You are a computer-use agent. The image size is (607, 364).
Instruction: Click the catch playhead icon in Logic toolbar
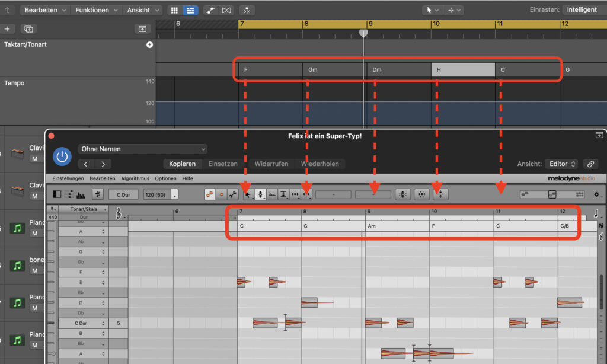click(x=247, y=11)
